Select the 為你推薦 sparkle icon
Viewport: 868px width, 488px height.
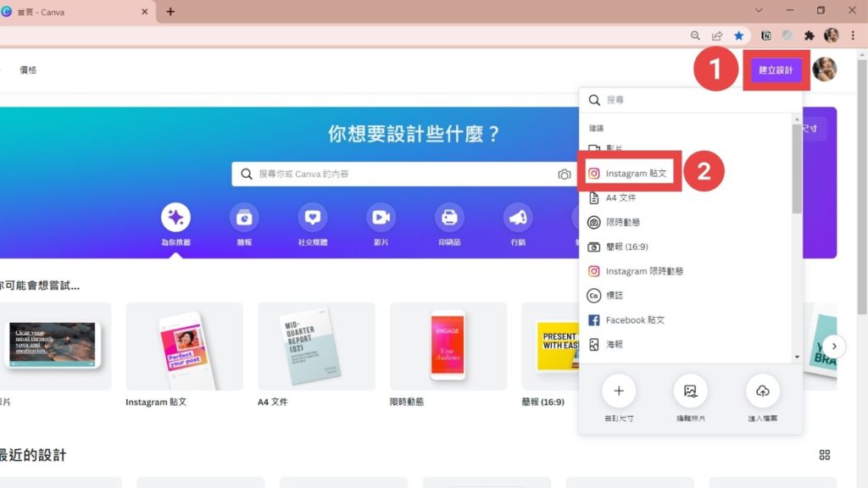[x=175, y=218]
